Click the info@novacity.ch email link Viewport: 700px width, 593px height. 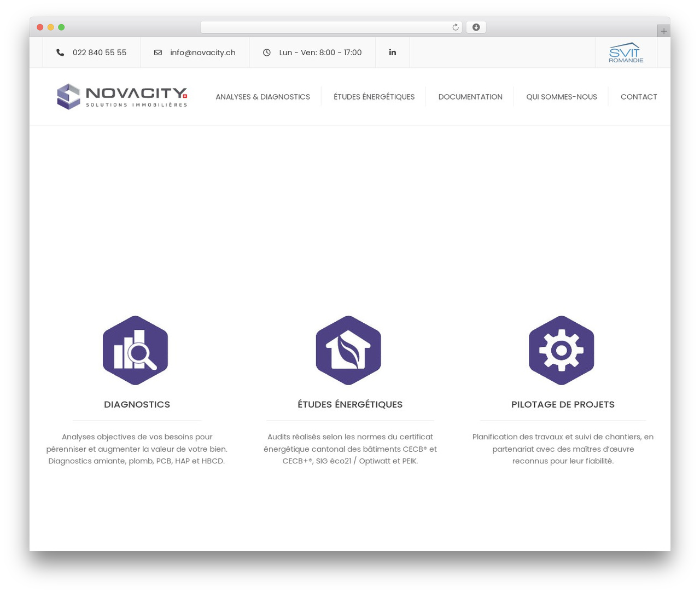203,53
